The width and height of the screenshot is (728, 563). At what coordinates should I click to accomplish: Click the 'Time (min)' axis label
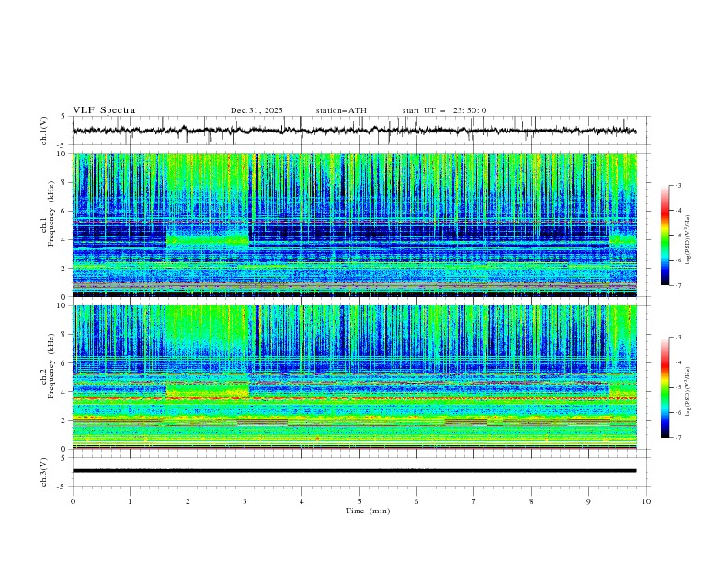[x=368, y=511]
